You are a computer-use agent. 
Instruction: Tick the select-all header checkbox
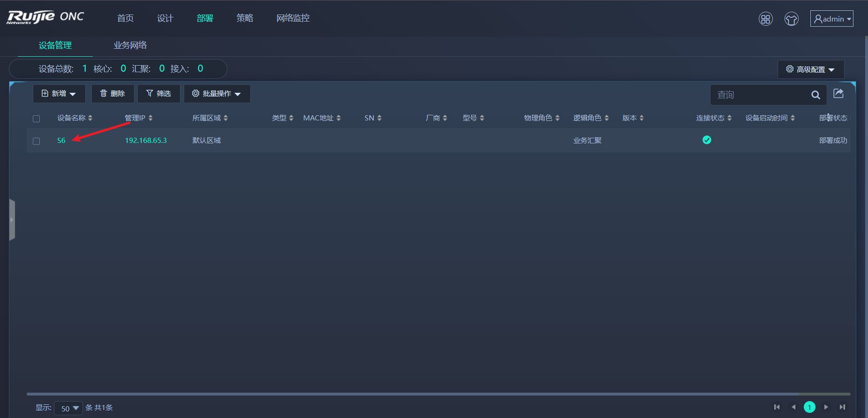point(36,119)
